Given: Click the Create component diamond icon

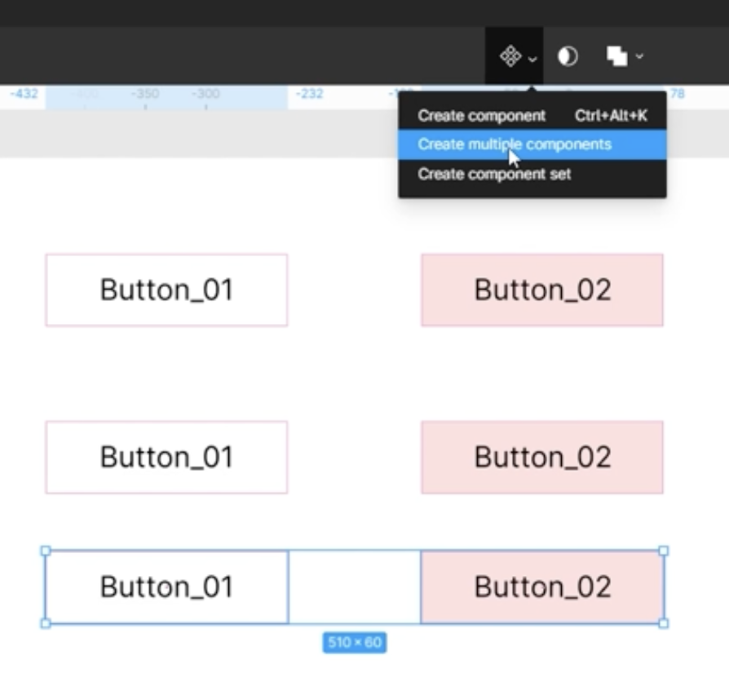Looking at the screenshot, I should click(x=510, y=56).
